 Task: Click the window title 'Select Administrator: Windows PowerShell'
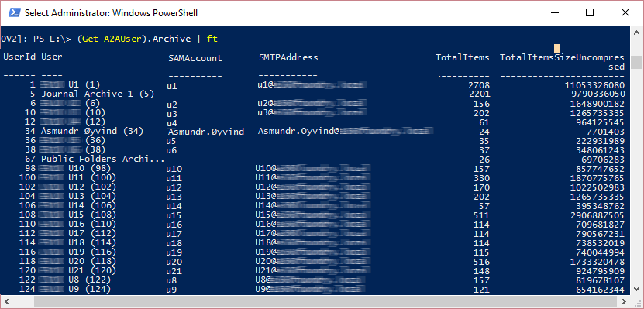click(x=112, y=13)
